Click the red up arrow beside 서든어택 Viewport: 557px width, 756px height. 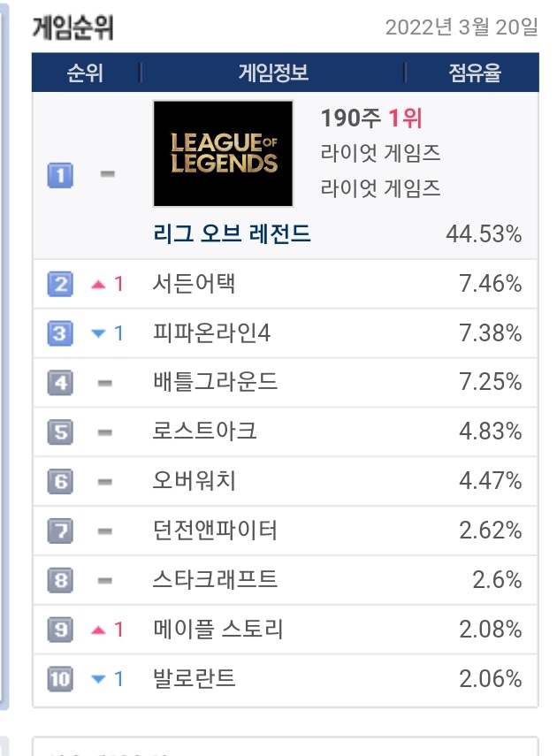[x=99, y=285]
